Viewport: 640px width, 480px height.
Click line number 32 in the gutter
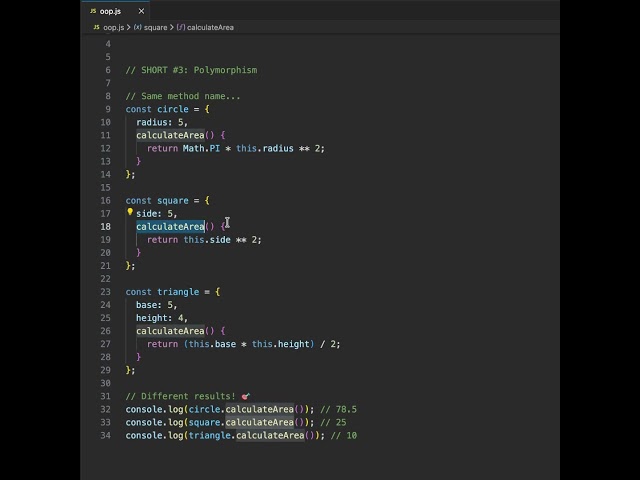105,409
